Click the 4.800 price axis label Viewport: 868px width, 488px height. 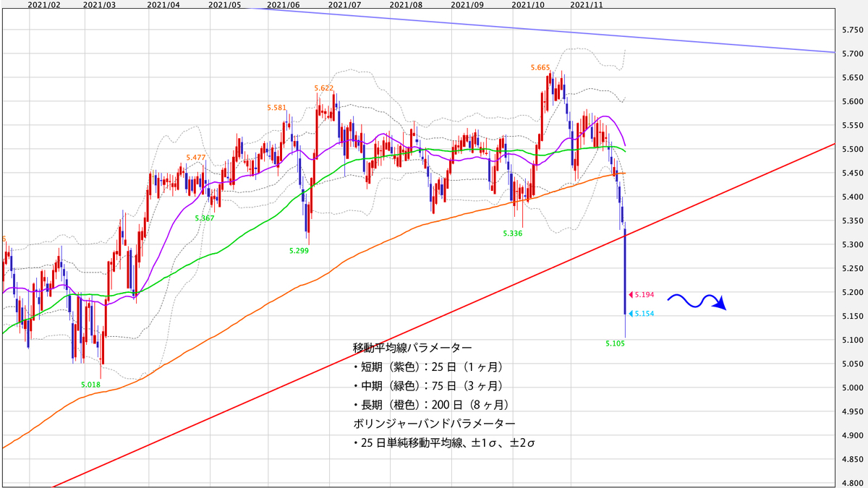point(853,482)
